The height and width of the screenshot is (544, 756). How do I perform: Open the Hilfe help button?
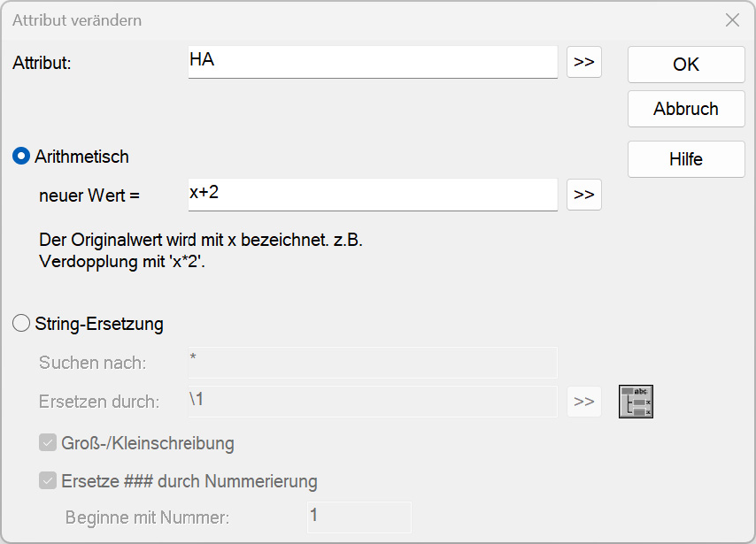tap(686, 159)
